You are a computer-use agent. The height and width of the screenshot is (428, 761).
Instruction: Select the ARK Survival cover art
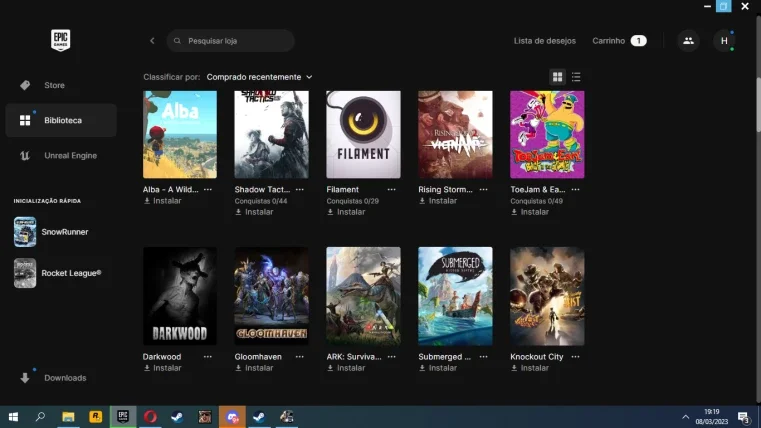[x=364, y=296]
